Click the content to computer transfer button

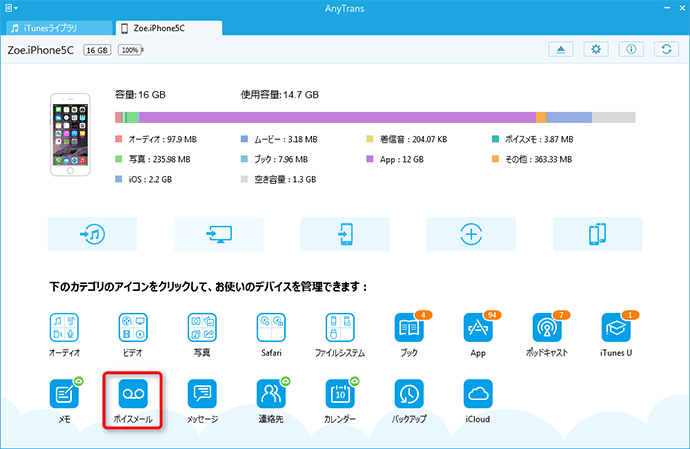[x=219, y=234]
